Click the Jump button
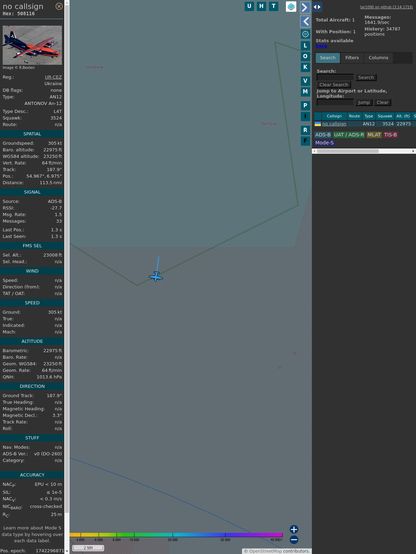The image size is (416, 554). tap(364, 102)
